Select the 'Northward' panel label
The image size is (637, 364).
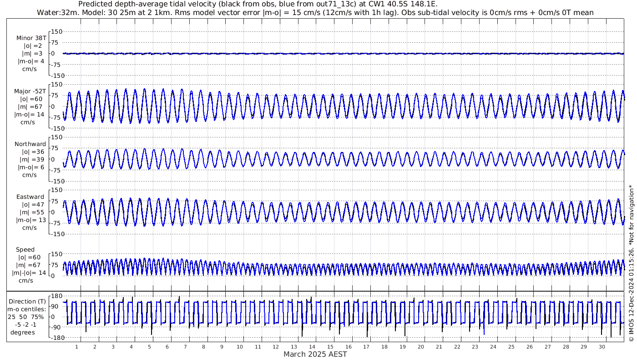click(x=30, y=144)
